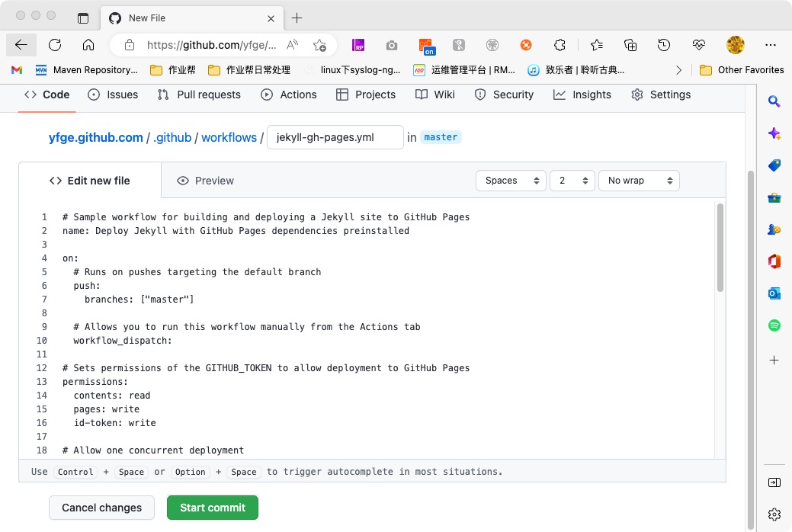Open the No wrap line mode dropdown

(x=639, y=181)
